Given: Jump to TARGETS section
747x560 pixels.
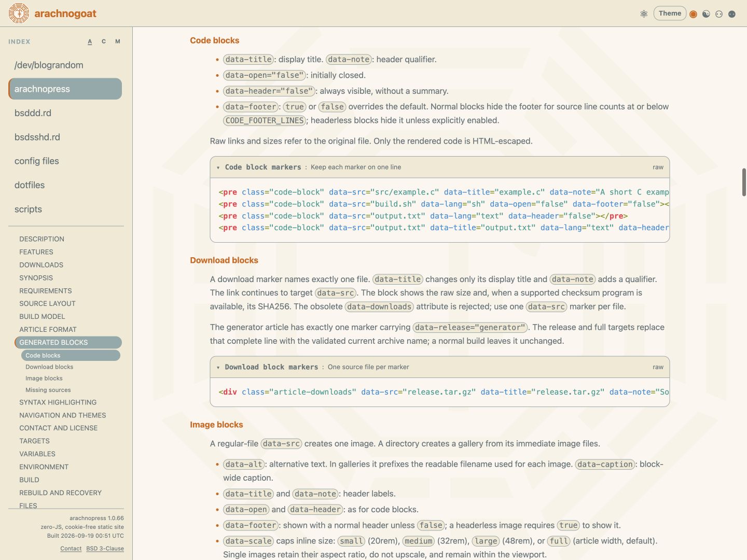Looking at the screenshot, I should (35, 441).
